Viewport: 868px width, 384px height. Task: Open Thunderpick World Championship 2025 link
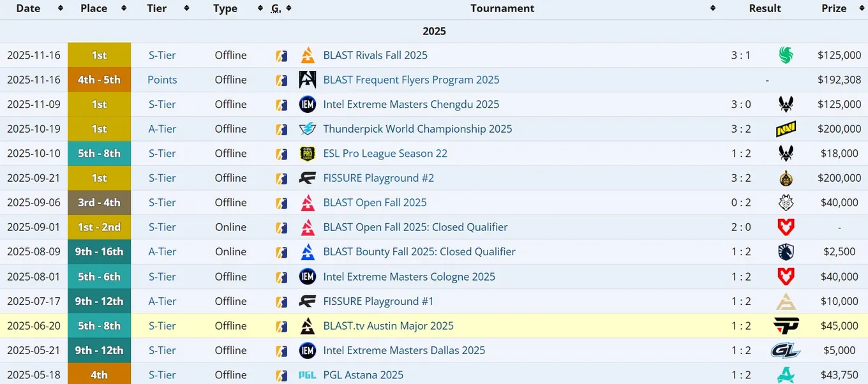(417, 129)
